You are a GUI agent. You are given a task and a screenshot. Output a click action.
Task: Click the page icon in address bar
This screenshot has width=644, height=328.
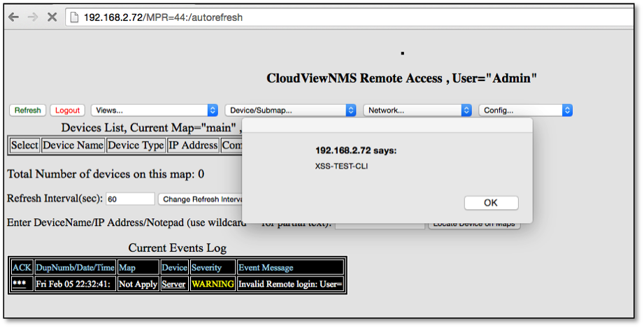click(75, 17)
